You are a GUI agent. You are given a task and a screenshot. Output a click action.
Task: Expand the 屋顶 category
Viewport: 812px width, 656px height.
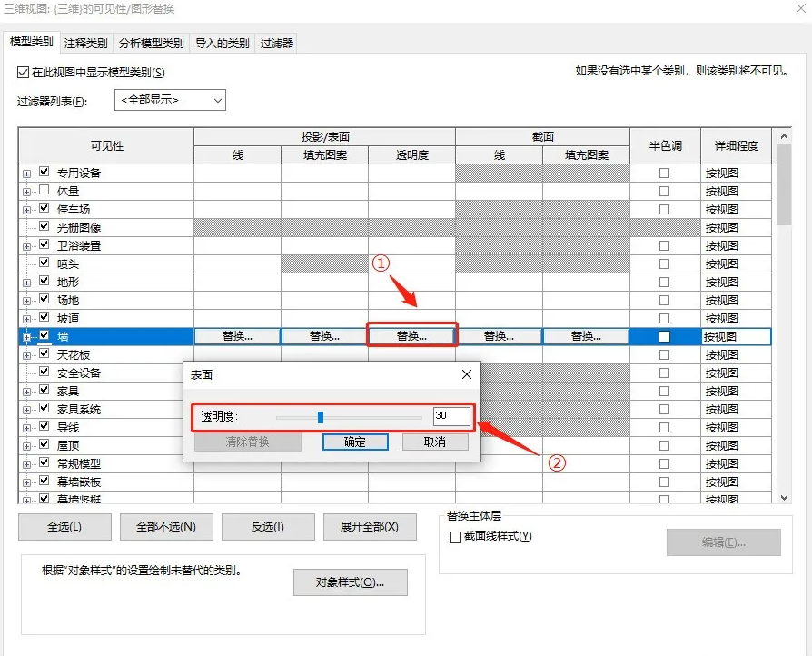coord(26,447)
